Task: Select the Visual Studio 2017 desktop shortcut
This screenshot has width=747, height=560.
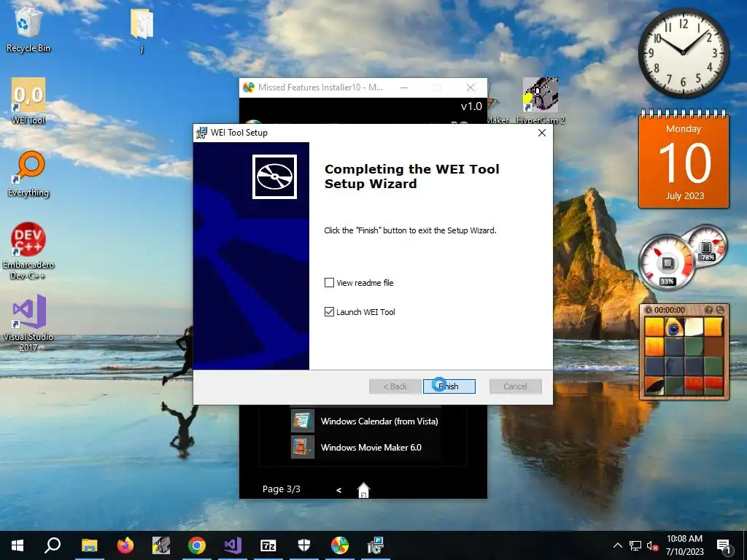Action: point(28,323)
